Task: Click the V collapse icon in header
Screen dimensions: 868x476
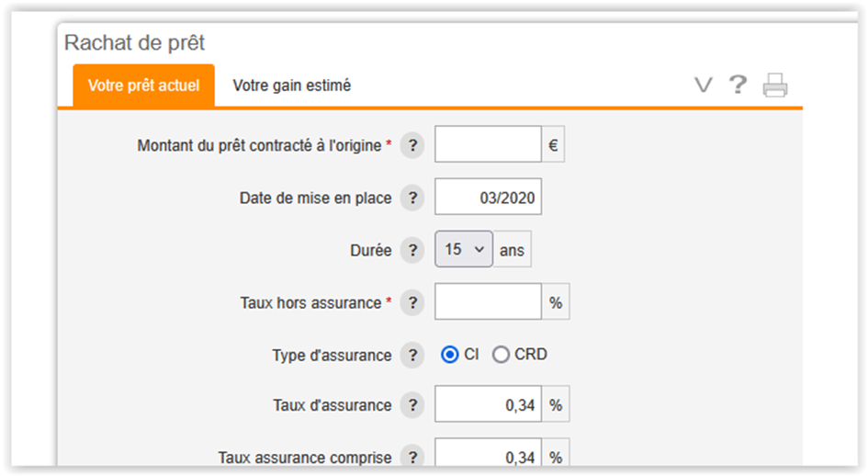Action: tap(704, 85)
